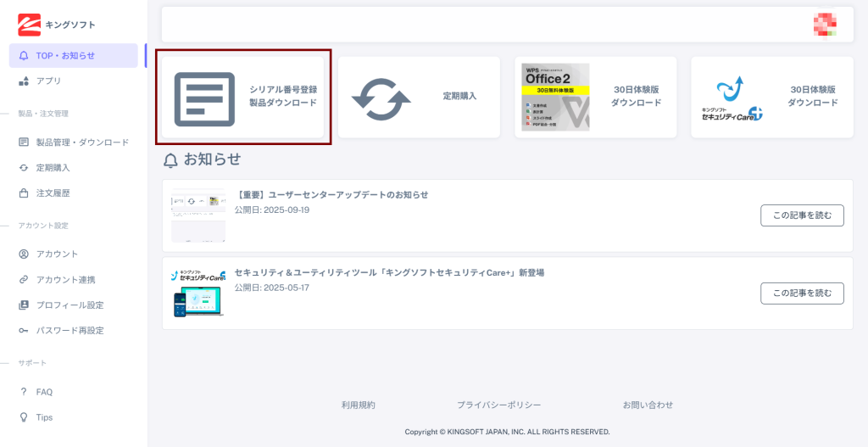Click the list icon beside 製品管理・ダウンロード
This screenshot has width=868, height=447.
click(24, 142)
